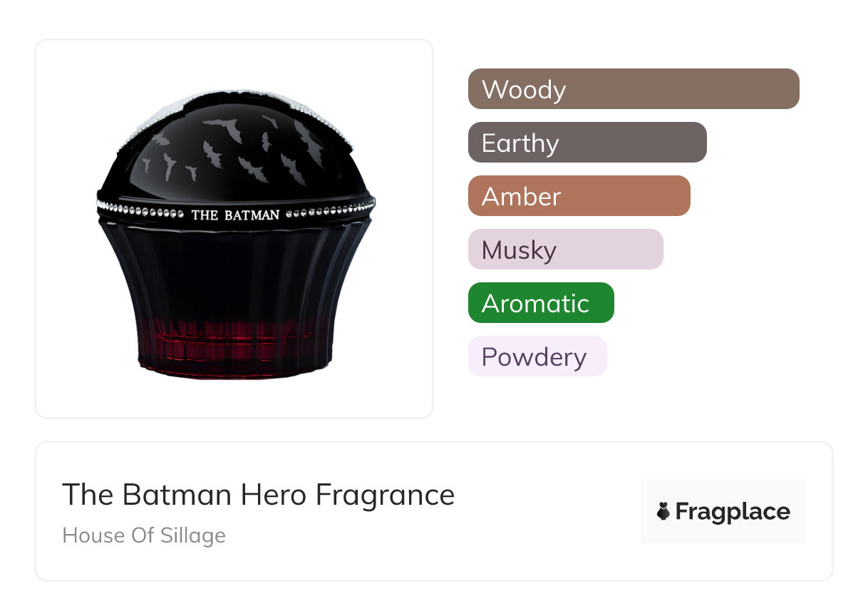This screenshot has height=616, width=868.
Task: Click the House Of Sillage brand name
Action: [x=144, y=535]
